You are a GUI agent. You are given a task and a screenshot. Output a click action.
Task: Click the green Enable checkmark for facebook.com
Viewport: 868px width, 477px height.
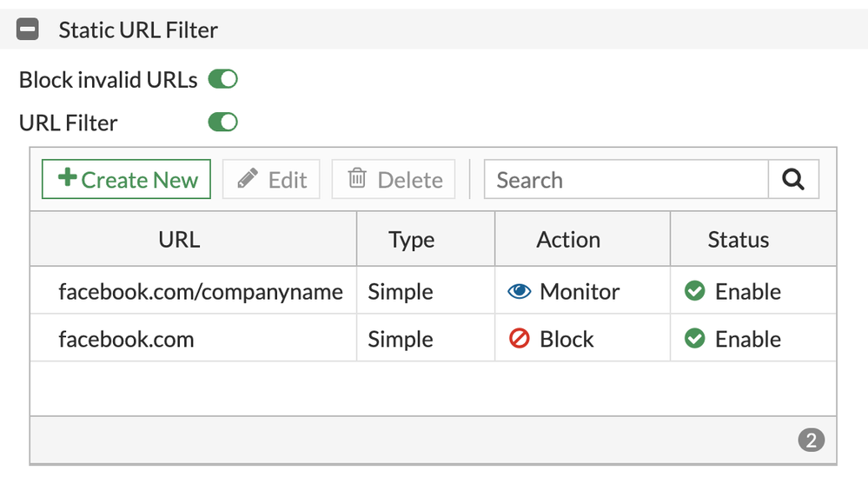pos(695,339)
